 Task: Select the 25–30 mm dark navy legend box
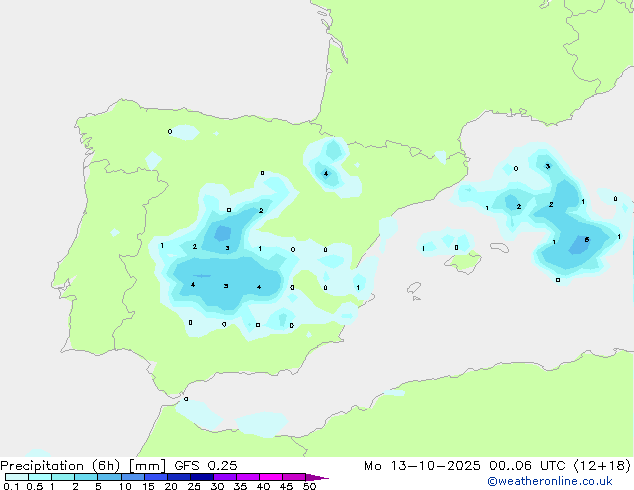tap(202, 477)
